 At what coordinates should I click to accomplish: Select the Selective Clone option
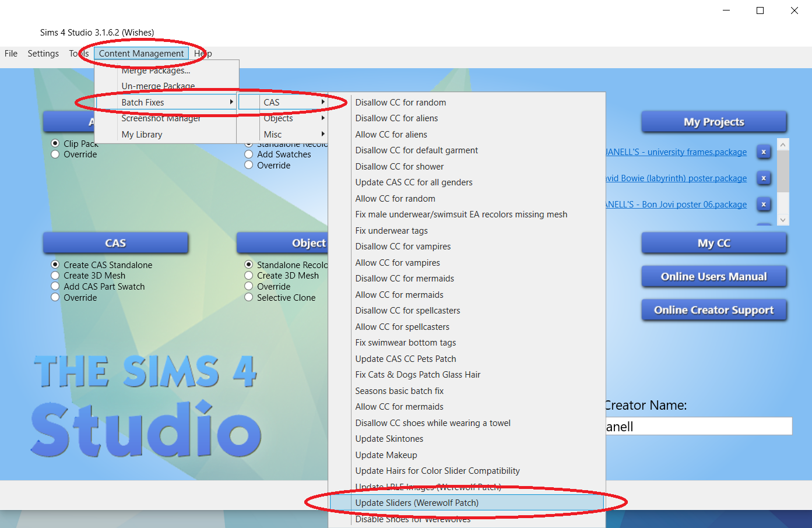[x=249, y=298]
